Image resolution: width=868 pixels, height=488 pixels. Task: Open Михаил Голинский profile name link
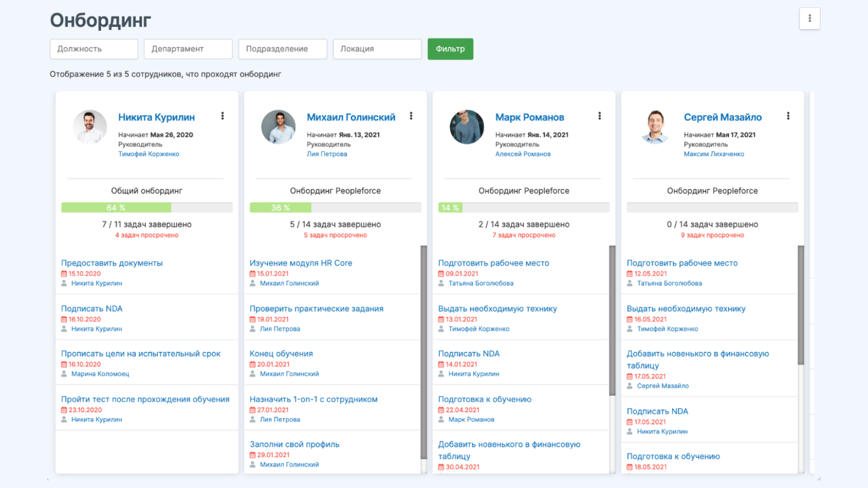351,117
